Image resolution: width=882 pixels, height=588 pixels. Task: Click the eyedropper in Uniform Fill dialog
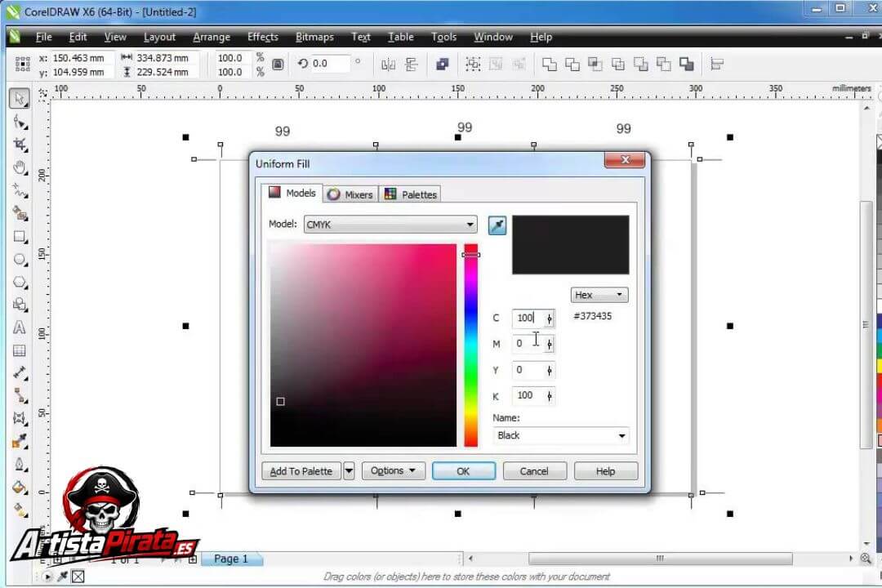497,225
